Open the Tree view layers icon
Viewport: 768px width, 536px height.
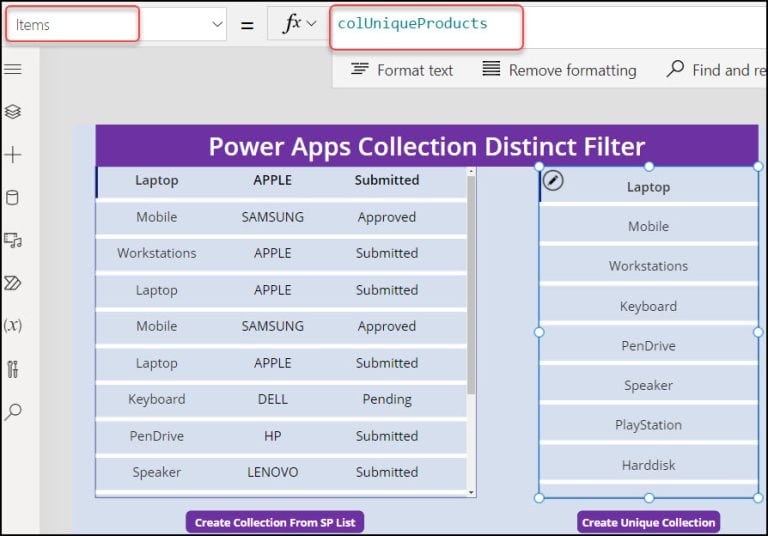13,112
